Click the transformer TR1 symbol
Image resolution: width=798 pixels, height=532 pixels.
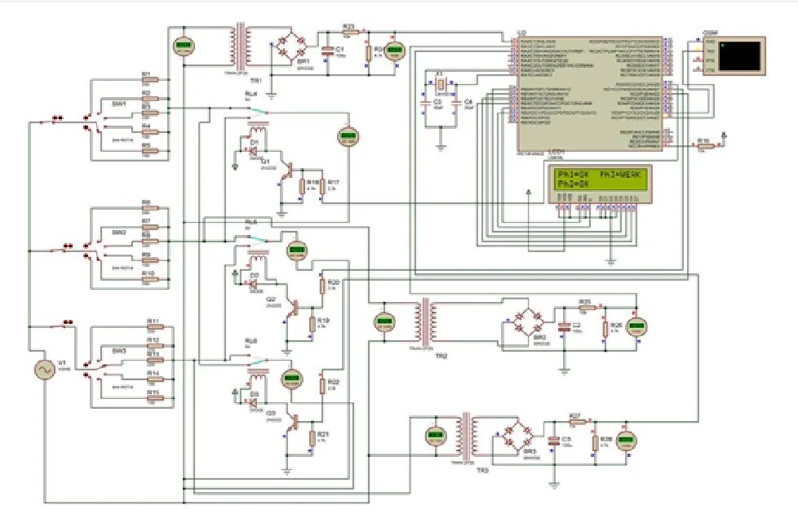(241, 45)
